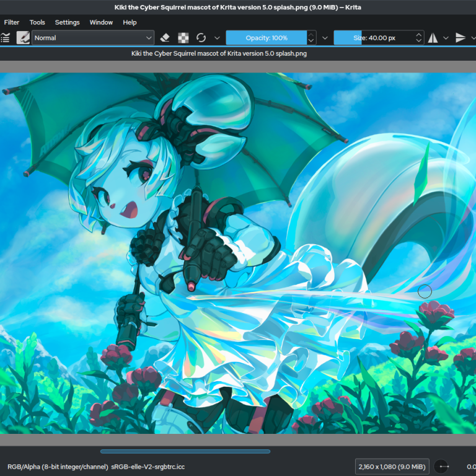Screen dimensions: 476x476
Task: Open the Help menu
Action: [x=130, y=22]
